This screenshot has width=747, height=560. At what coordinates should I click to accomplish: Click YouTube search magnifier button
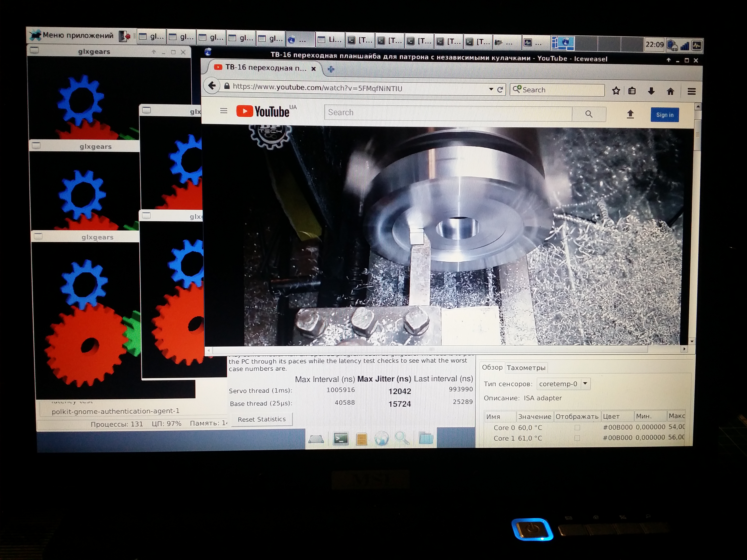point(589,114)
